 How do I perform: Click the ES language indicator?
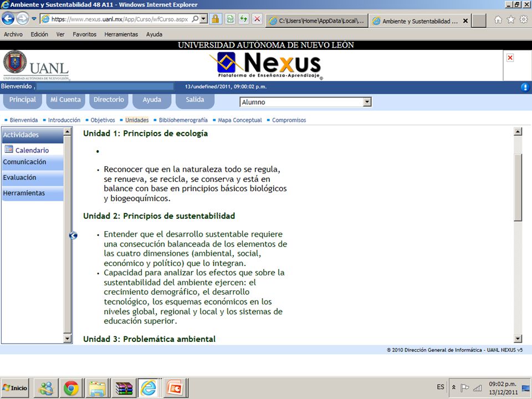441,387
